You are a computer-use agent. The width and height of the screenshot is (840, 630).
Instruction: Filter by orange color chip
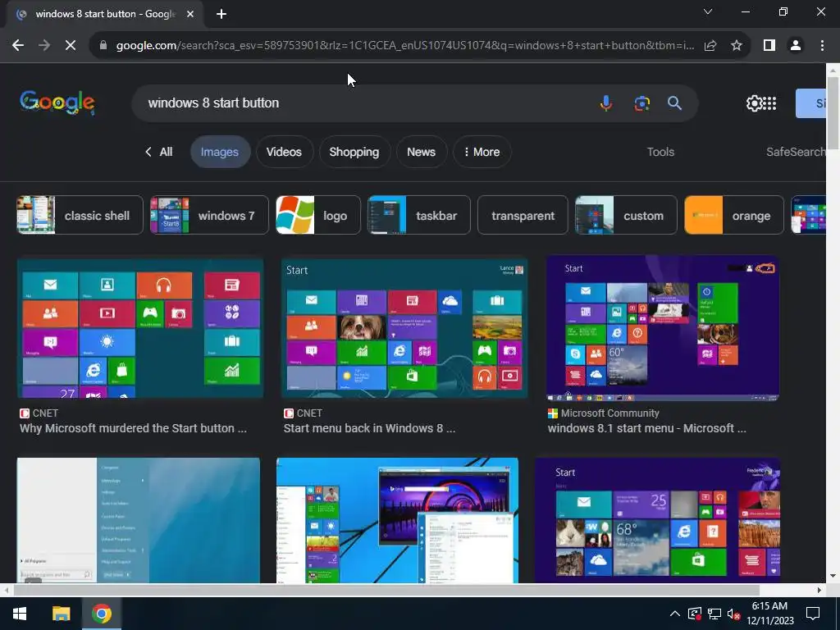point(734,216)
